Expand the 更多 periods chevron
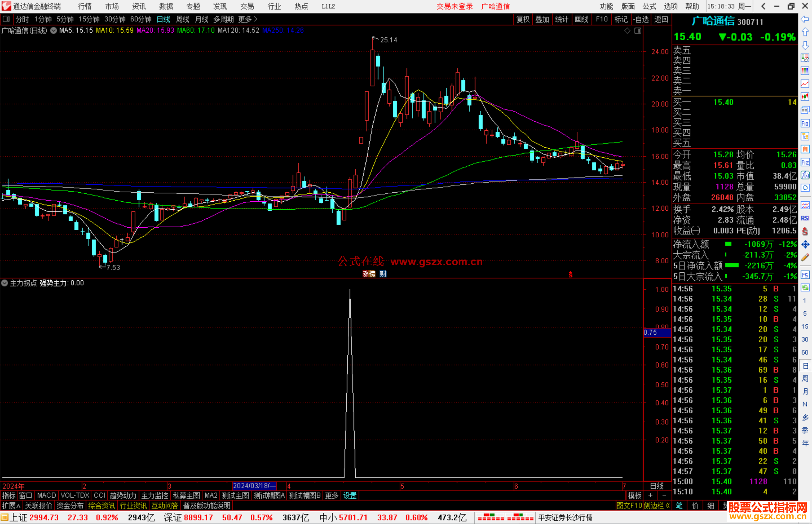Viewport: 812px width, 524px height. tap(256, 19)
